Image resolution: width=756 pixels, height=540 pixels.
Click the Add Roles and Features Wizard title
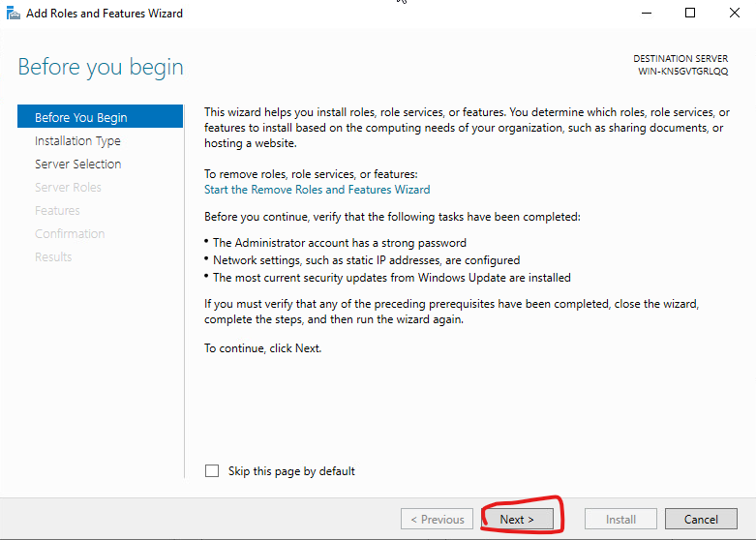point(105,13)
